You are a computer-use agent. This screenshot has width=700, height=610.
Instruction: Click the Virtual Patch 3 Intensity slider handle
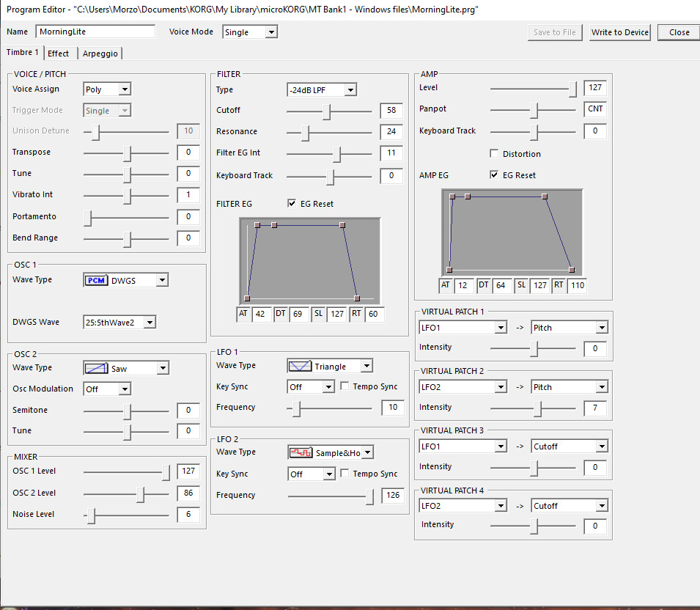(x=534, y=468)
